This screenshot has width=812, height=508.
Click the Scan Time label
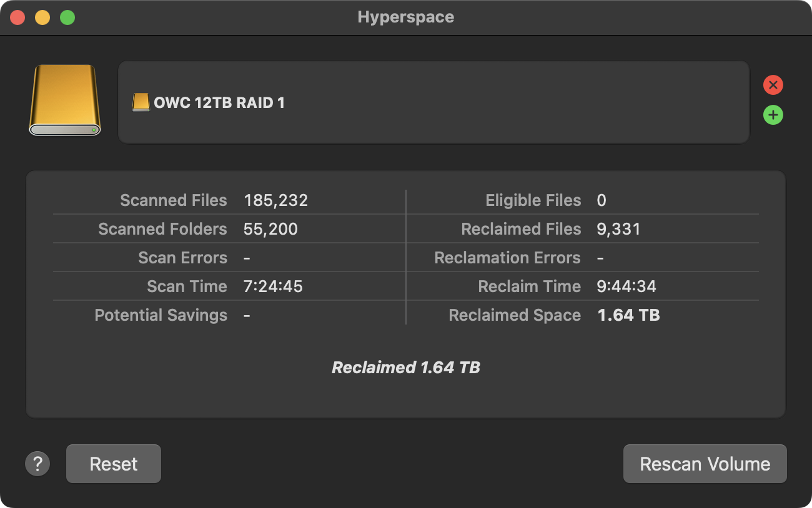point(187,286)
